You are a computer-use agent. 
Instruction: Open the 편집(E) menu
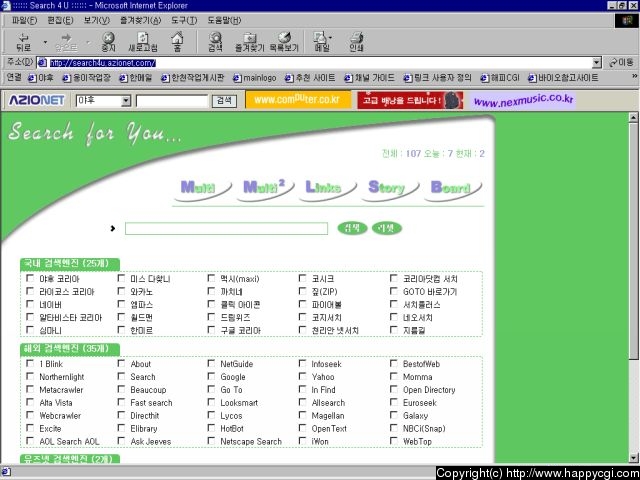tap(60, 20)
